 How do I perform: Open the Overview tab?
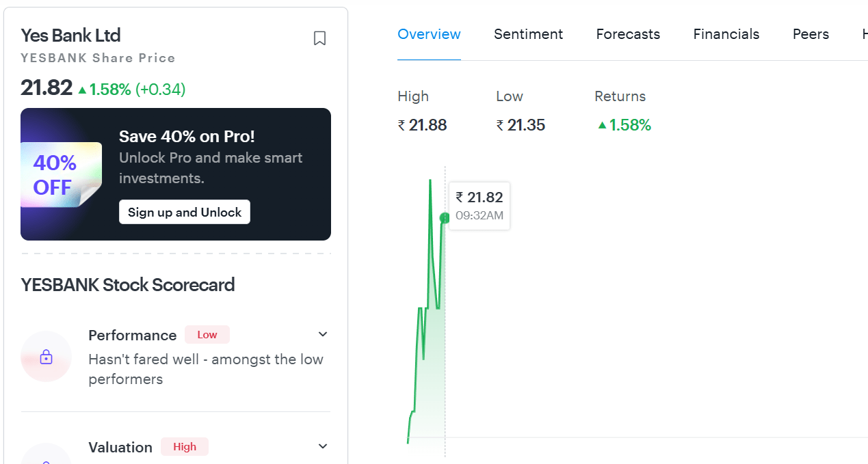click(429, 34)
